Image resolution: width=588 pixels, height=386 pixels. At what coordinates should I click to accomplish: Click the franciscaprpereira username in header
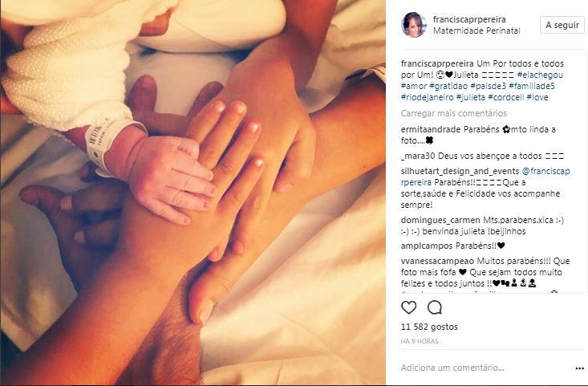pos(469,19)
